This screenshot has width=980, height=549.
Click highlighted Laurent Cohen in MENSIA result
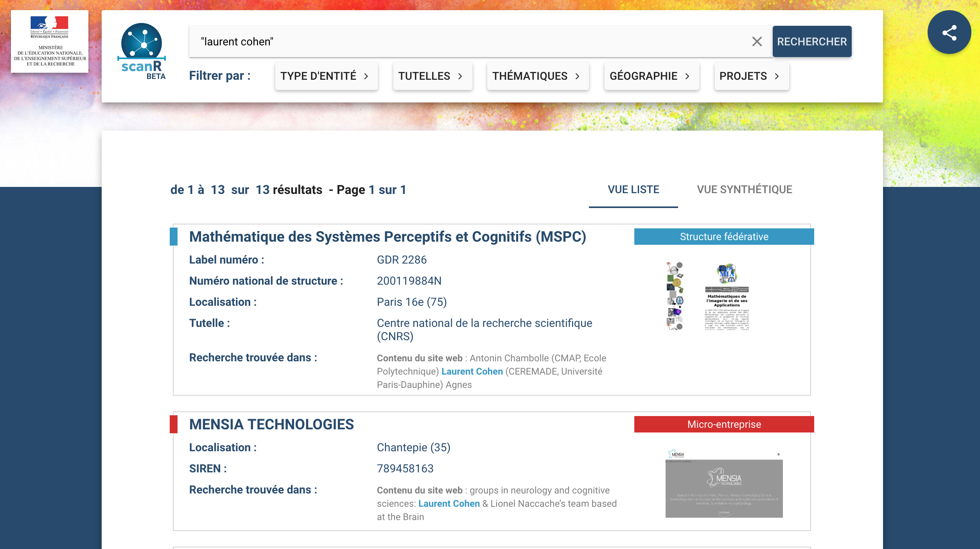click(x=449, y=504)
